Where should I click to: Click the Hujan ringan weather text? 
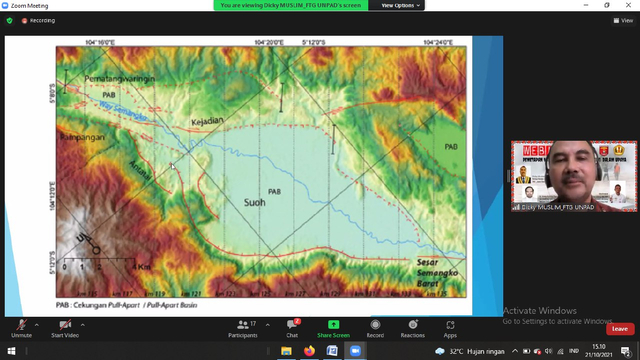pos(486,351)
